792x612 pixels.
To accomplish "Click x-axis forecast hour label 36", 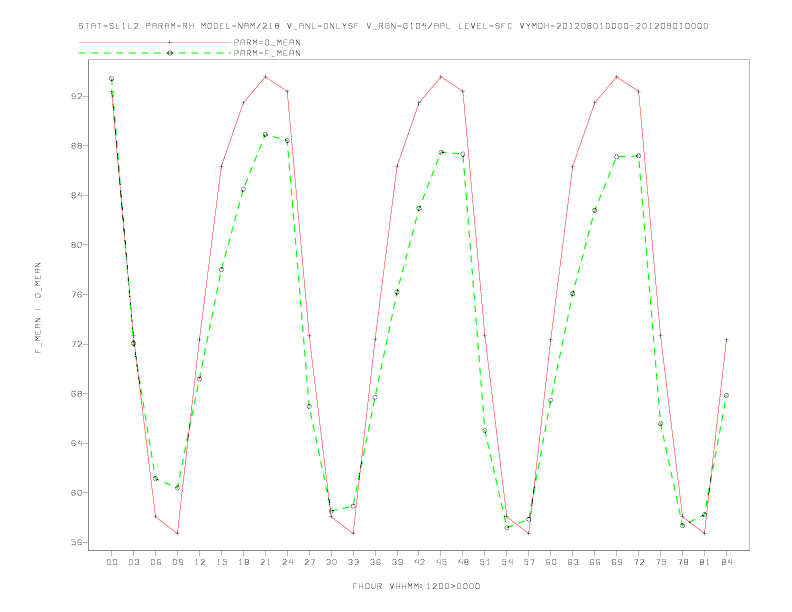I will (375, 562).
